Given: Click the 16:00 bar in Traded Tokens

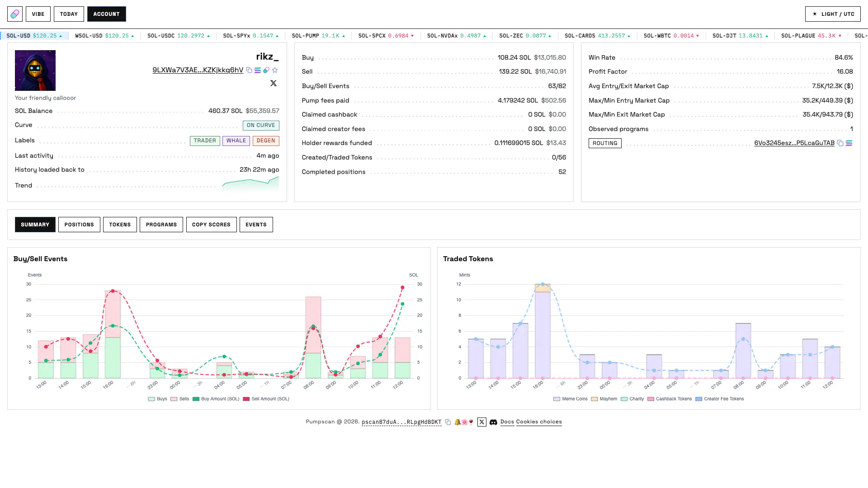Looking at the screenshot, I should [542, 331].
